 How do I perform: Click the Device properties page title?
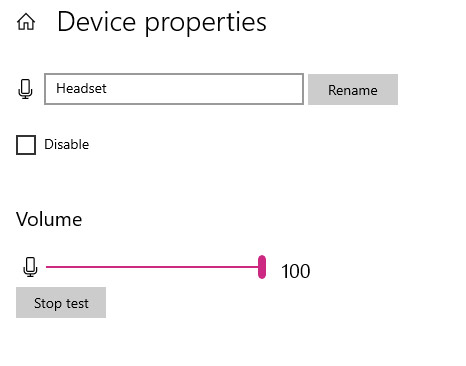click(162, 22)
